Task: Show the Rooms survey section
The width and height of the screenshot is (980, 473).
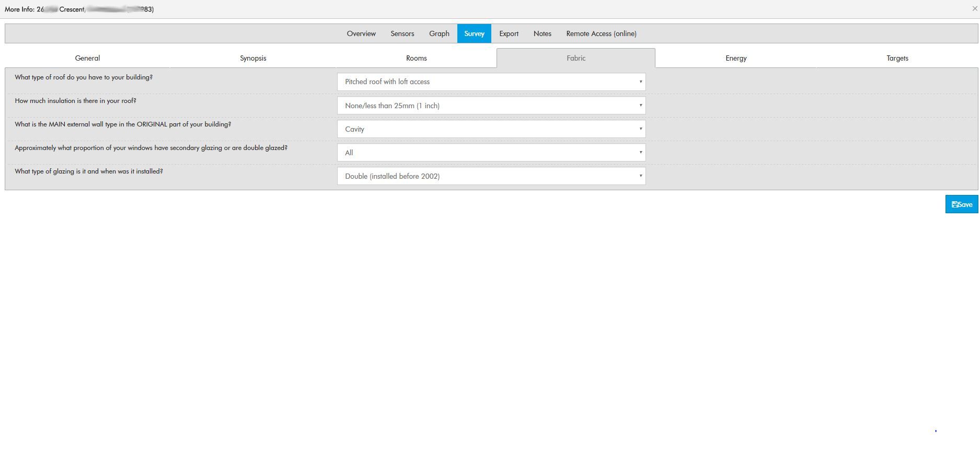Action: click(x=416, y=58)
